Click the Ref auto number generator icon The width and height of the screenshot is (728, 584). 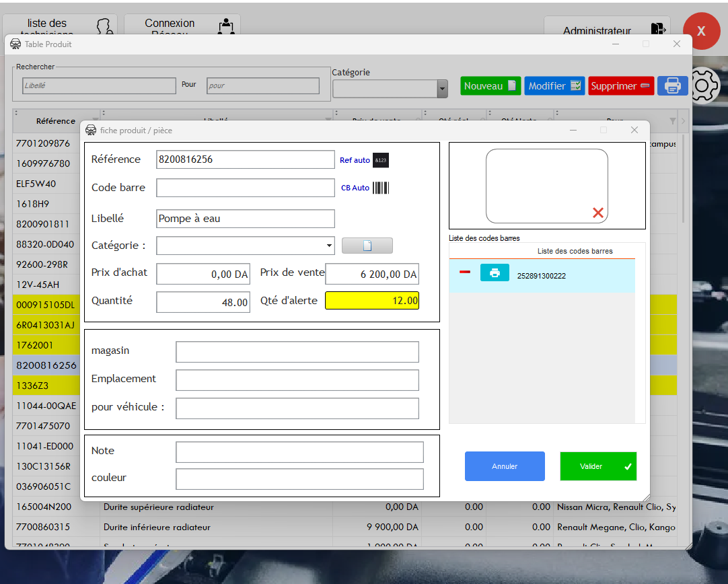pos(381,160)
